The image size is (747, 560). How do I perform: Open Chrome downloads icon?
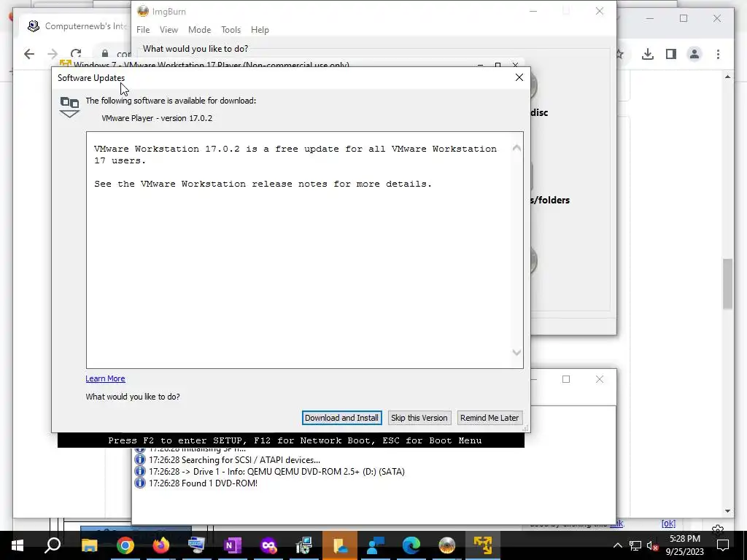pos(648,54)
